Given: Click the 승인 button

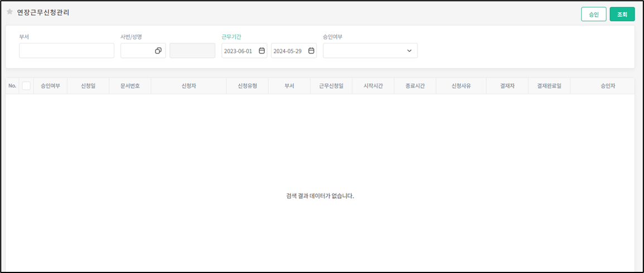Looking at the screenshot, I should tap(593, 14).
